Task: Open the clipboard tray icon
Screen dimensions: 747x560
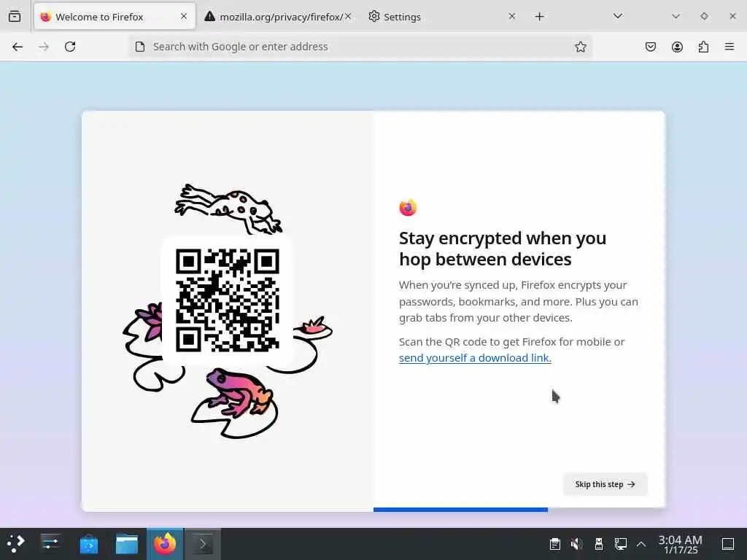Action: click(554, 544)
